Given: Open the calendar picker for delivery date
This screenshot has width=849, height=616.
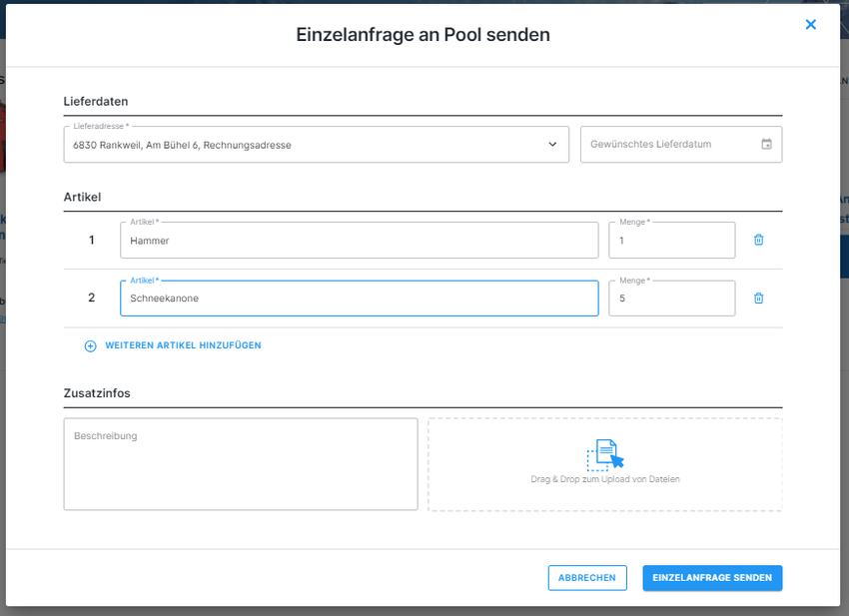Looking at the screenshot, I should point(766,144).
